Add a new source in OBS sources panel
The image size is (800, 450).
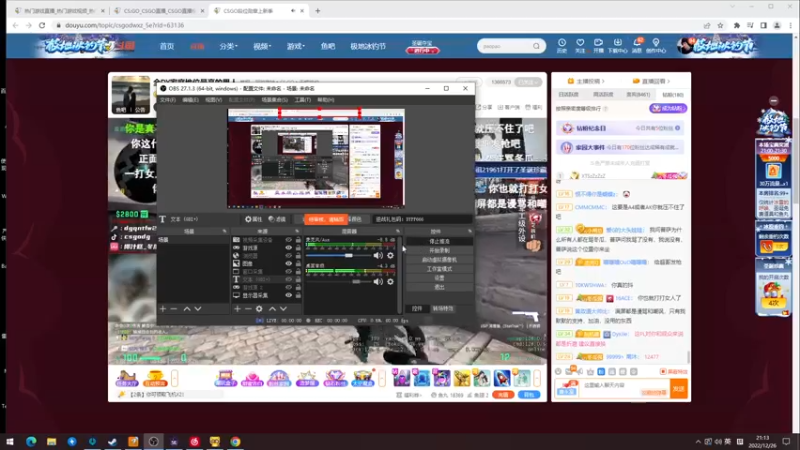point(237,309)
